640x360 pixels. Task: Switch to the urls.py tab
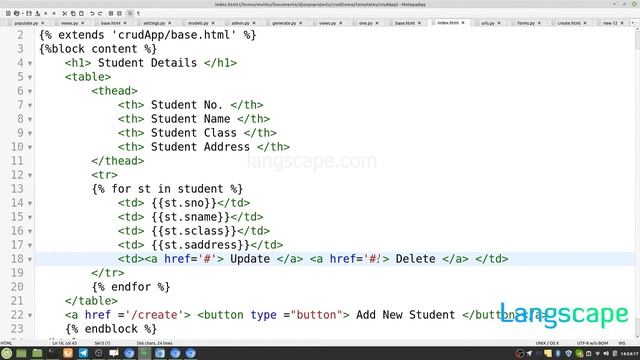point(488,23)
